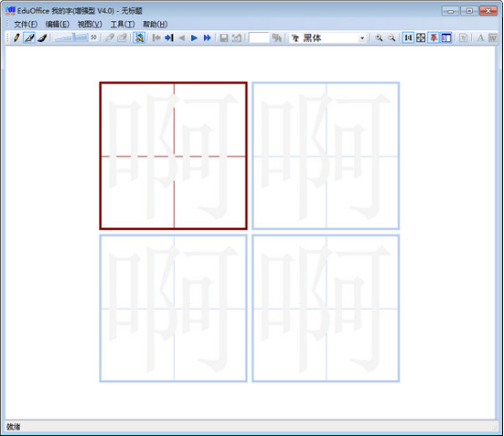The height and width of the screenshot is (436, 504).
Task: Toggle the 1:1 actual size view
Action: coord(408,38)
